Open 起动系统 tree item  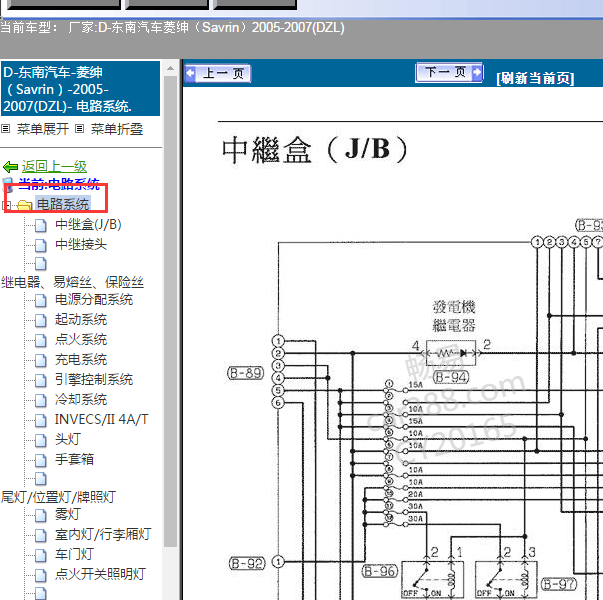point(81,319)
